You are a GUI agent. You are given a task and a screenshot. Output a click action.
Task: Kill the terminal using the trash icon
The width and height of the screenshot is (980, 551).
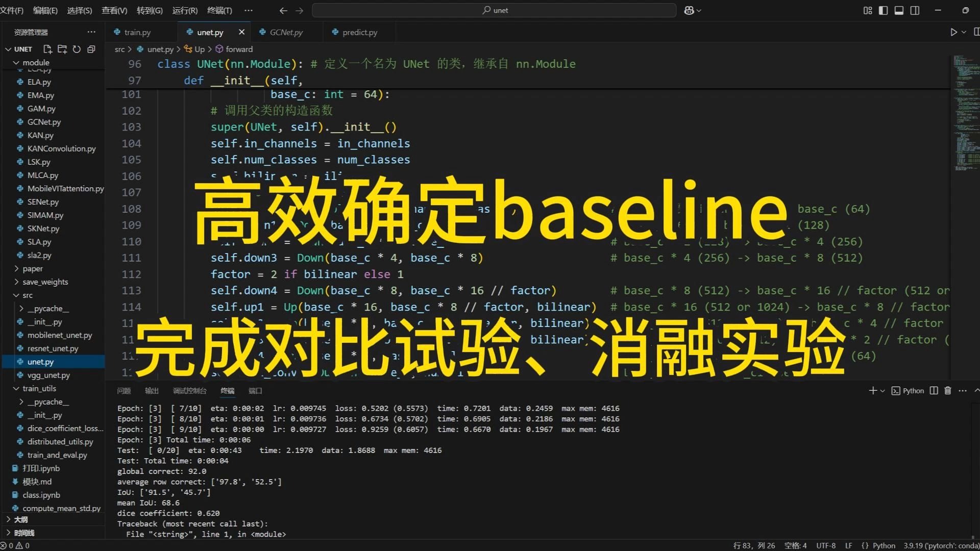(947, 390)
